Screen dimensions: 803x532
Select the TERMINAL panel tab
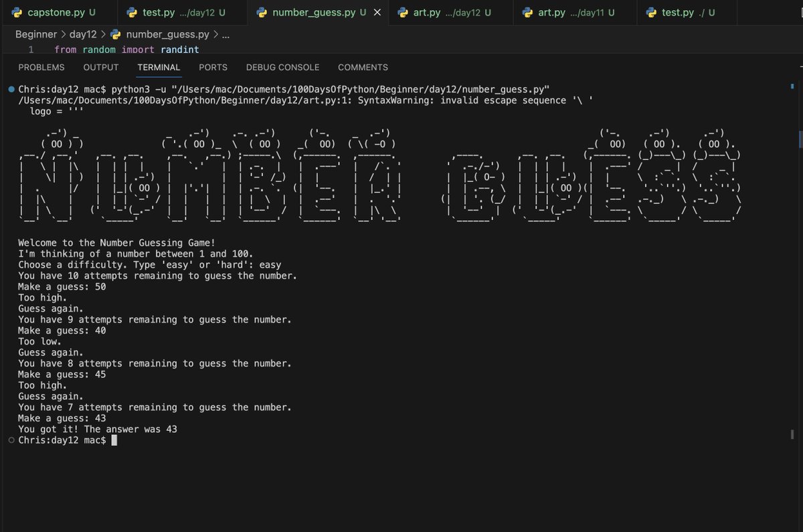click(159, 68)
